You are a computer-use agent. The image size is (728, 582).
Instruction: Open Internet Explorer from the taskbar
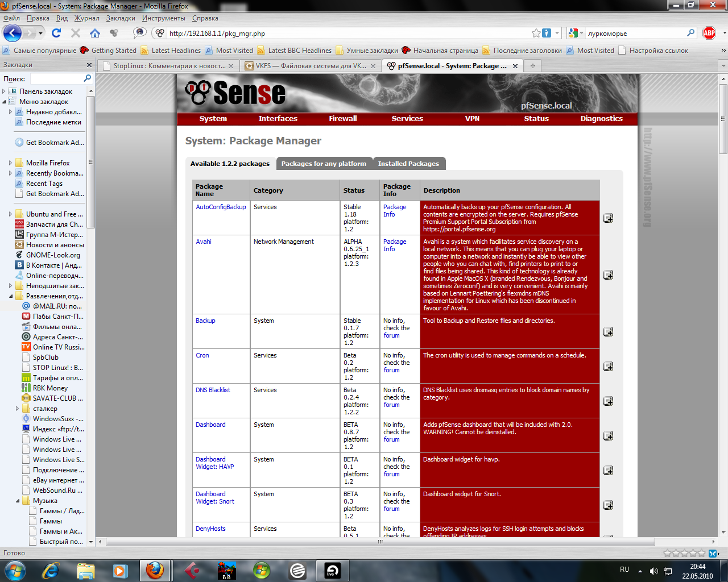(51, 570)
